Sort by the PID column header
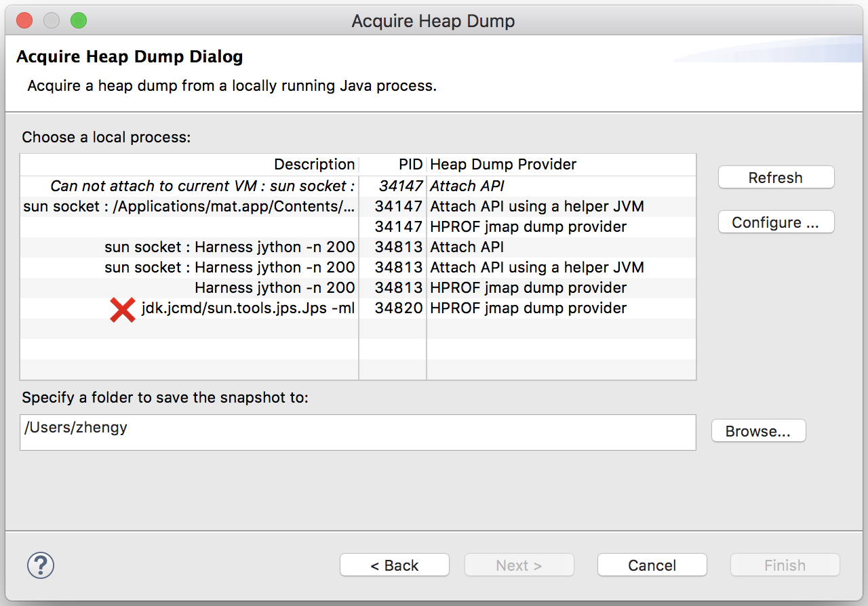The image size is (868, 606). [410, 164]
